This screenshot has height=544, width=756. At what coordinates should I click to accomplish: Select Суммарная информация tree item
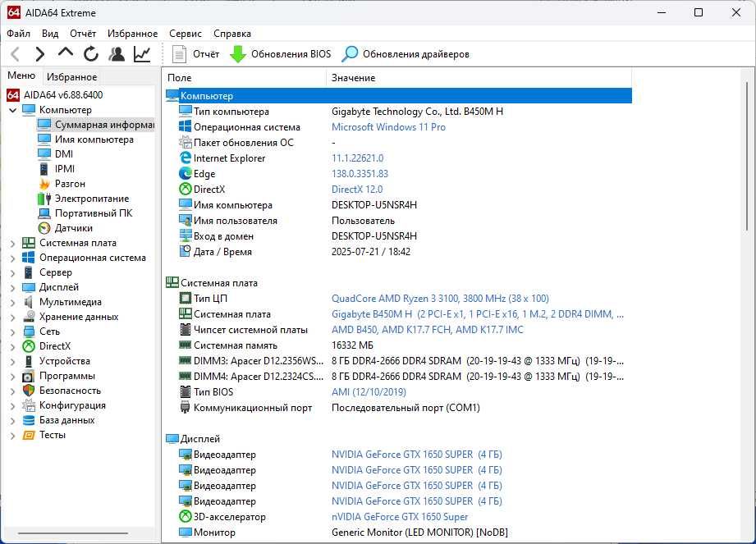click(x=95, y=125)
